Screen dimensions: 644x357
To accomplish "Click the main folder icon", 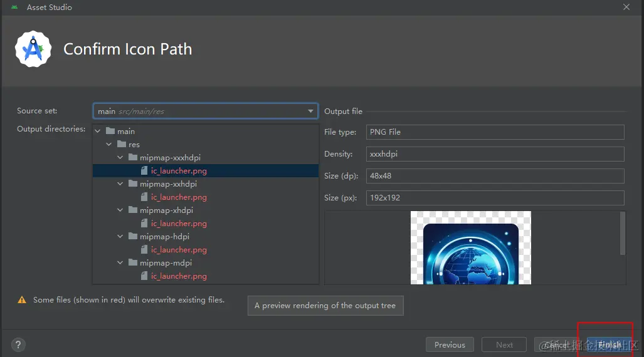I will pyautogui.click(x=110, y=131).
